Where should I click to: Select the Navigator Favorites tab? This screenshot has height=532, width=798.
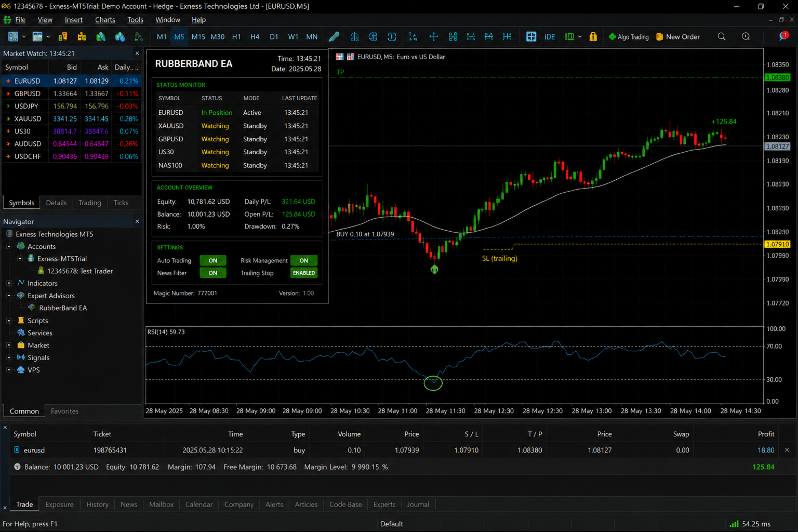coord(64,411)
